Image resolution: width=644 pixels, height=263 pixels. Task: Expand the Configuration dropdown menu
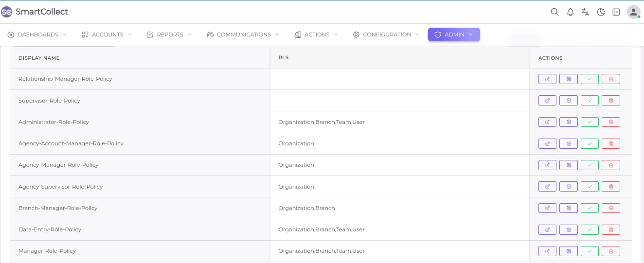[386, 35]
